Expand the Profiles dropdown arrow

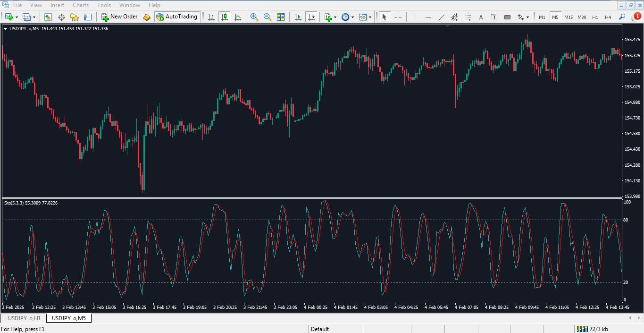34,17
